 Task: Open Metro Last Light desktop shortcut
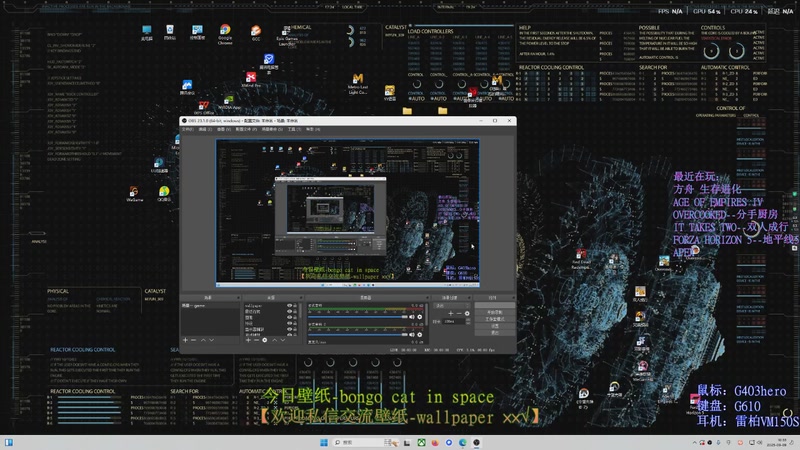358,84
